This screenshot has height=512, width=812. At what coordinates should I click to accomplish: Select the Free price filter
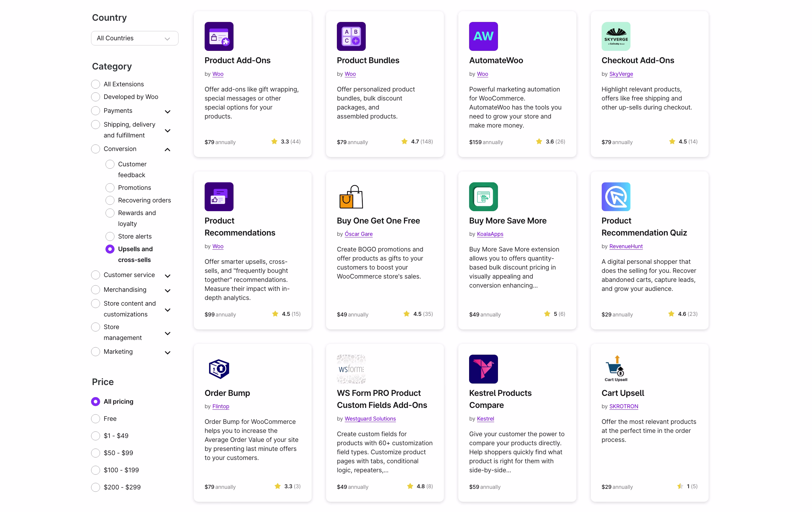coord(96,418)
